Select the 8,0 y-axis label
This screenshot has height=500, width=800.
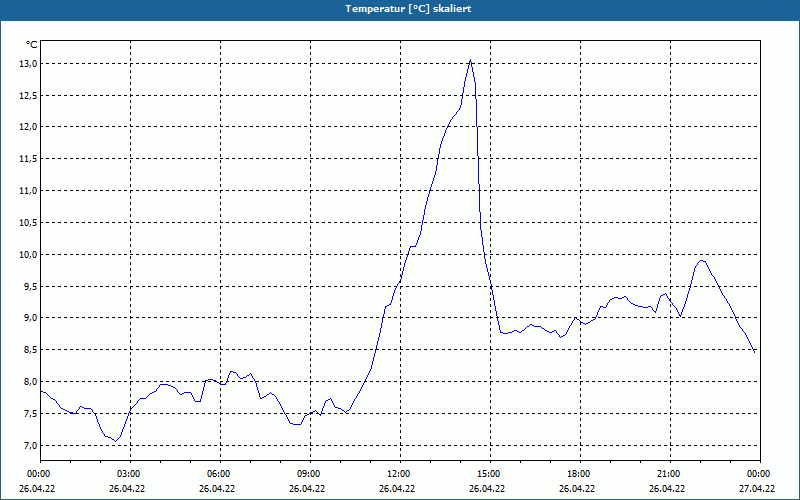[30, 382]
